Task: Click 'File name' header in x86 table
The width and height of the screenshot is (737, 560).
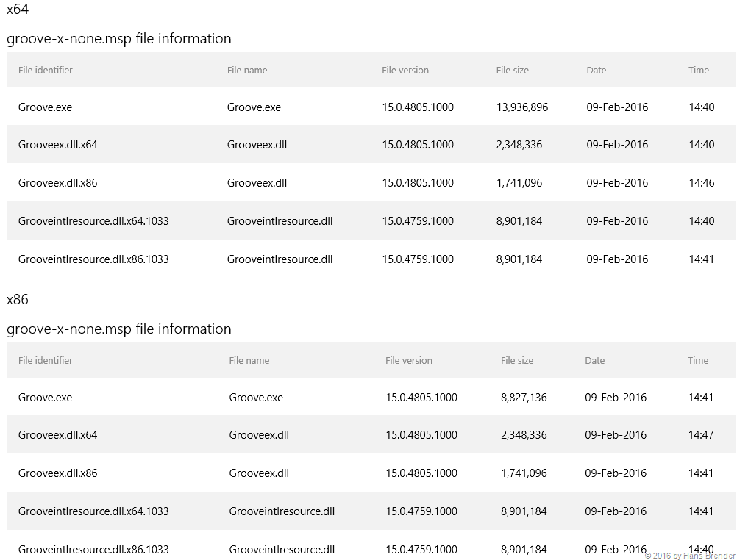Action: coord(249,361)
